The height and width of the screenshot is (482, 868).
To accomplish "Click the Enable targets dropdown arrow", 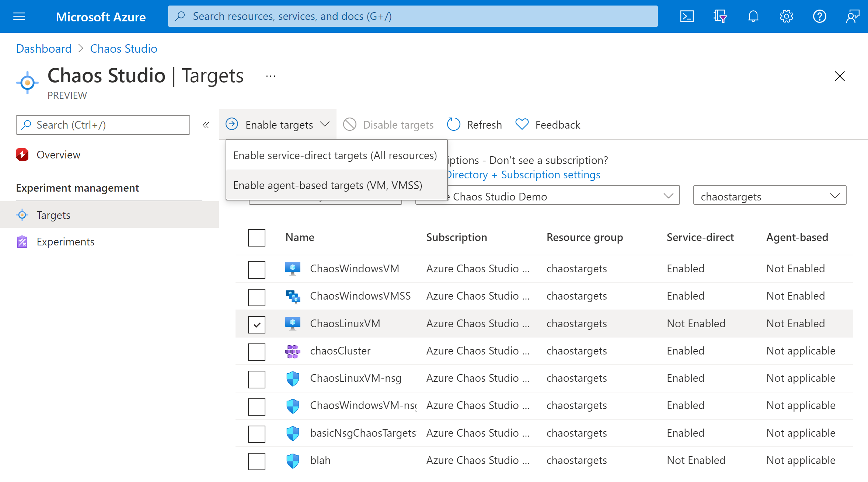I will tap(324, 125).
